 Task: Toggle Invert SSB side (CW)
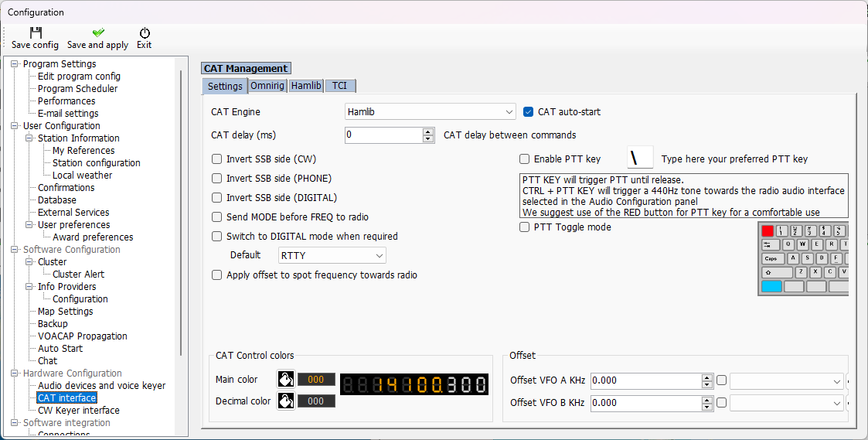(x=217, y=159)
